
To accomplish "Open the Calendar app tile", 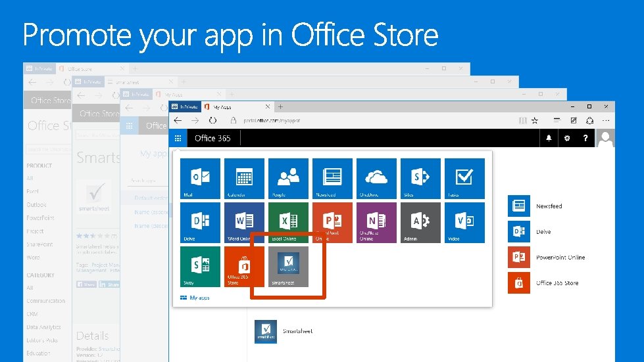I will (x=244, y=178).
